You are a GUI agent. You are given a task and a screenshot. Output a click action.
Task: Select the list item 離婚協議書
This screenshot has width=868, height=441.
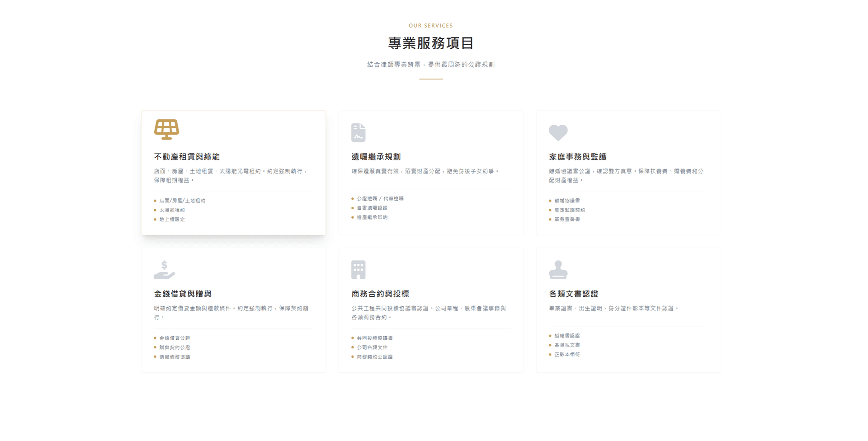point(567,201)
